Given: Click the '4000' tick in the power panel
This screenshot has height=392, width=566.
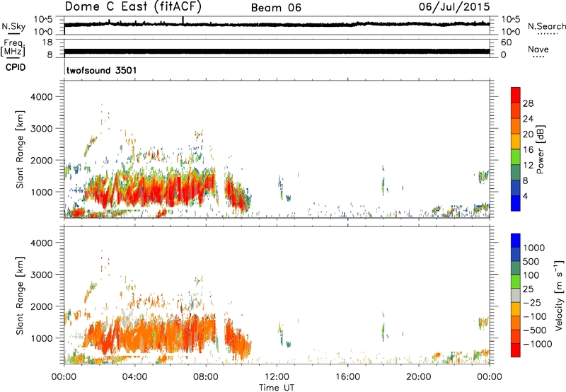Looking at the screenshot, I should (x=42, y=97).
